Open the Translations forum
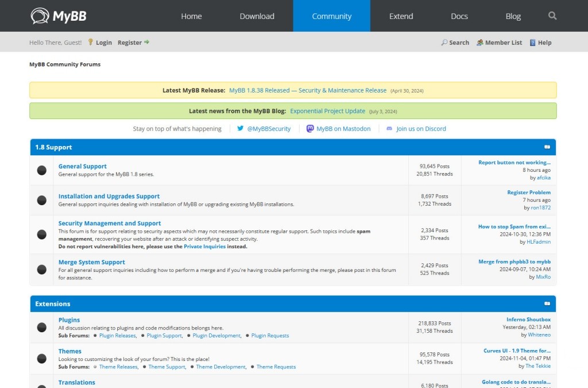 click(x=76, y=382)
